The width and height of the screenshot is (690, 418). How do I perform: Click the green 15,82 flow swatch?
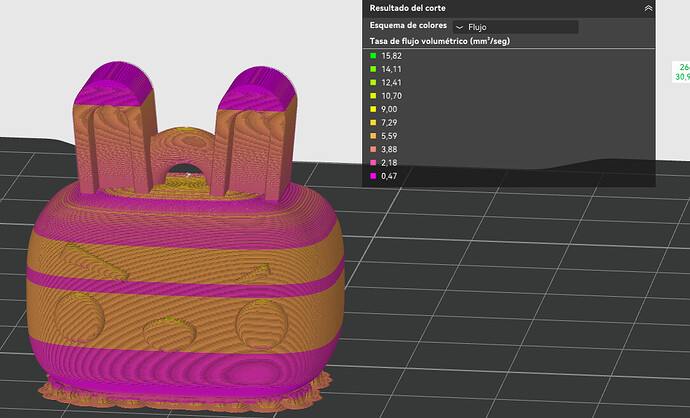(373, 56)
